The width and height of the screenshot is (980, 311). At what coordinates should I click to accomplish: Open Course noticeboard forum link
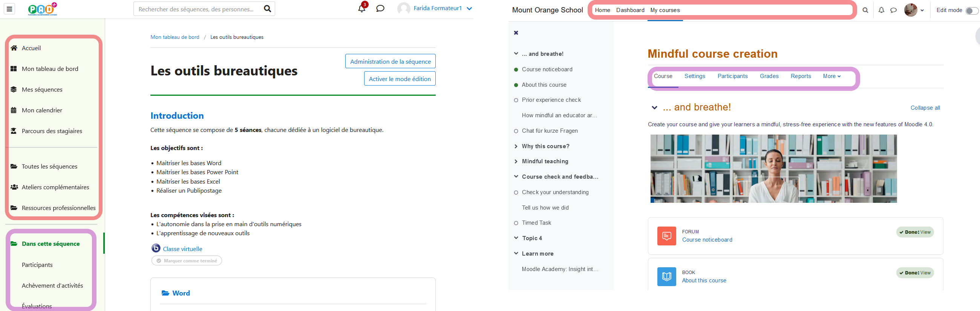[x=707, y=240]
